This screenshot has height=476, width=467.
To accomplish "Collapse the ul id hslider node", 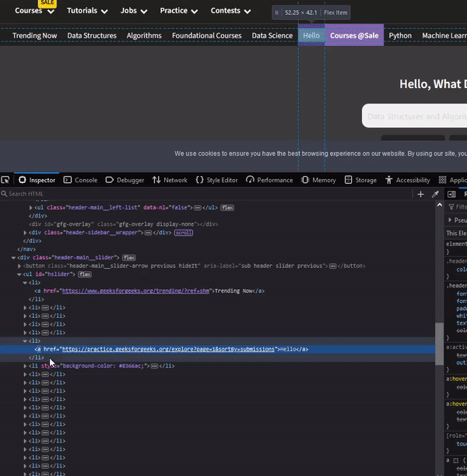I will click(x=19, y=274).
